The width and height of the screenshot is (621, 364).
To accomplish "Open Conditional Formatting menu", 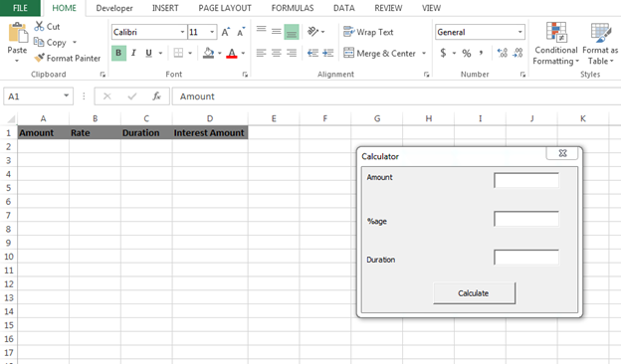I will (x=555, y=44).
